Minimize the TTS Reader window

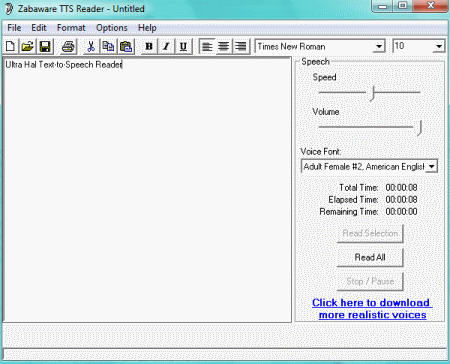pos(382,6)
